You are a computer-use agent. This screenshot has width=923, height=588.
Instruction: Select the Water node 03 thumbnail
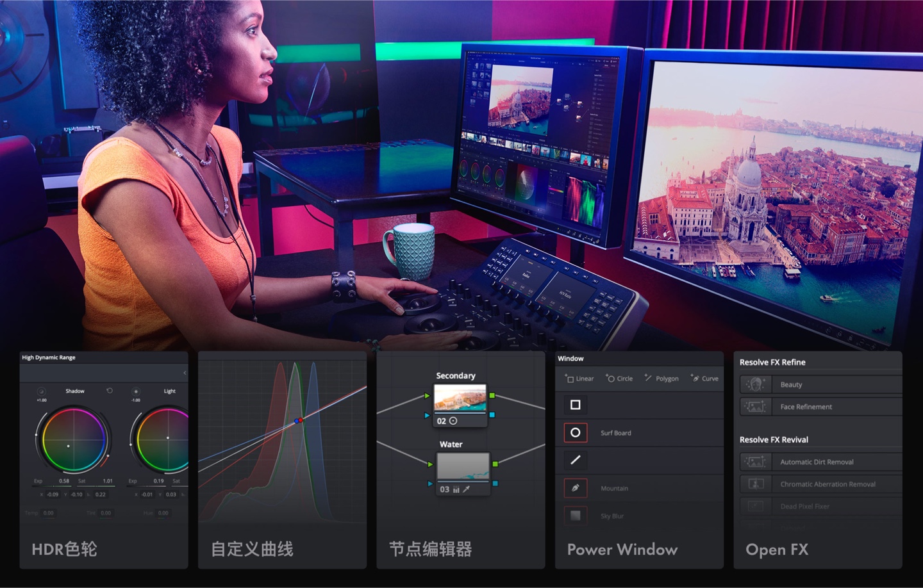click(463, 467)
